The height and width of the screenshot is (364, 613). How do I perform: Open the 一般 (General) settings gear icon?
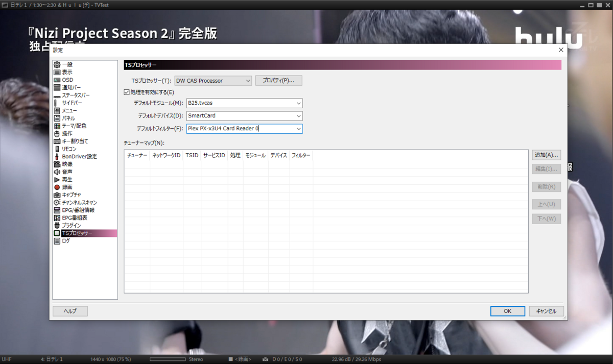click(x=57, y=65)
